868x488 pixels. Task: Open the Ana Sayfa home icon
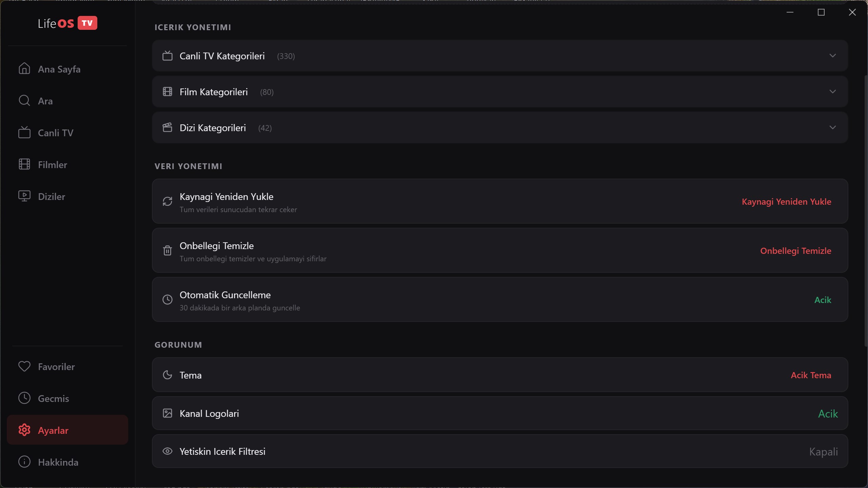(x=24, y=68)
